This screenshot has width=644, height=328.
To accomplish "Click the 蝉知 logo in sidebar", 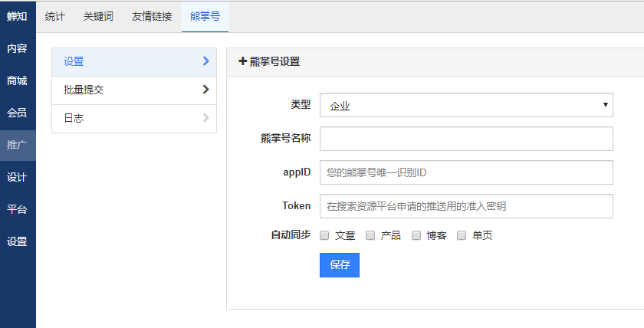I will tap(17, 16).
